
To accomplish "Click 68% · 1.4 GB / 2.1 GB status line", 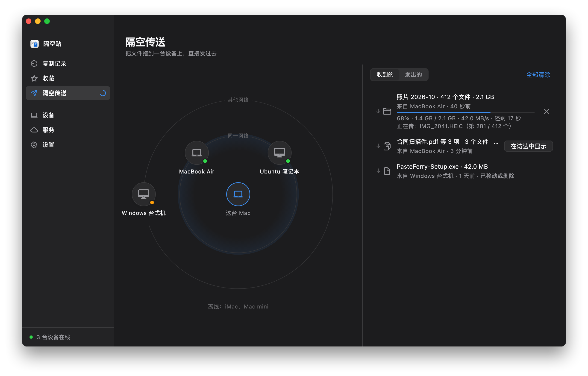I will pos(459,118).
